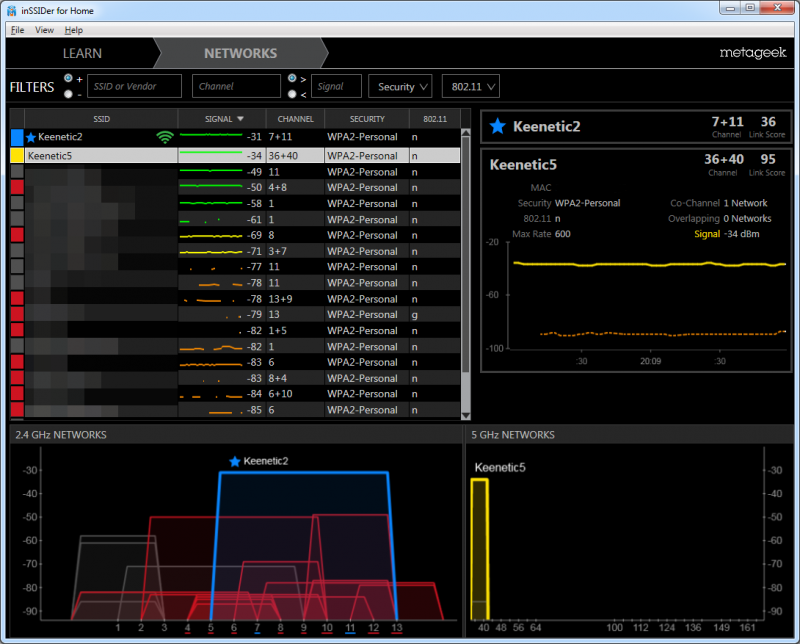The width and height of the screenshot is (800, 644).
Task: Click the SIGNAL column sort arrow
Action: coord(240,119)
